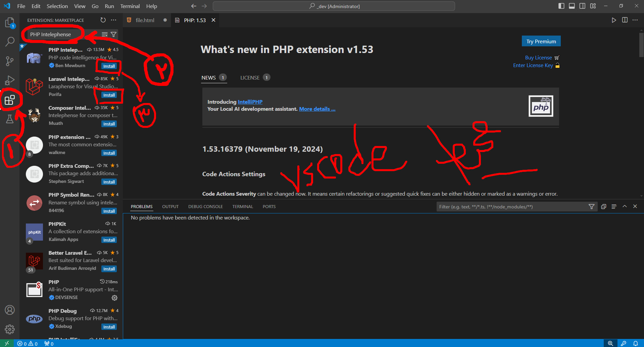Refresh the extensions marketplace list
Screen dimensions: 644x347
(x=103, y=20)
